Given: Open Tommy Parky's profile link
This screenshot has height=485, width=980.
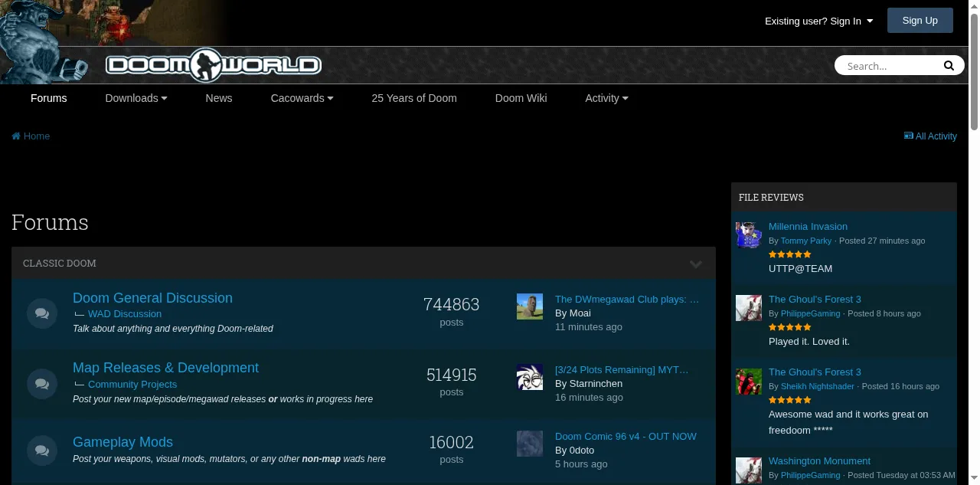Looking at the screenshot, I should point(806,241).
